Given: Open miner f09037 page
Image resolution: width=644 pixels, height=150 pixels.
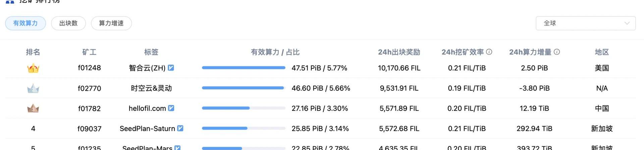Looking at the screenshot, I should [89, 129].
